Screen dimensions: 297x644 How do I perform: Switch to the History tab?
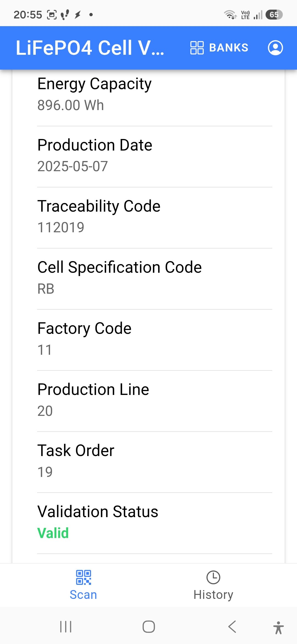[x=213, y=585]
